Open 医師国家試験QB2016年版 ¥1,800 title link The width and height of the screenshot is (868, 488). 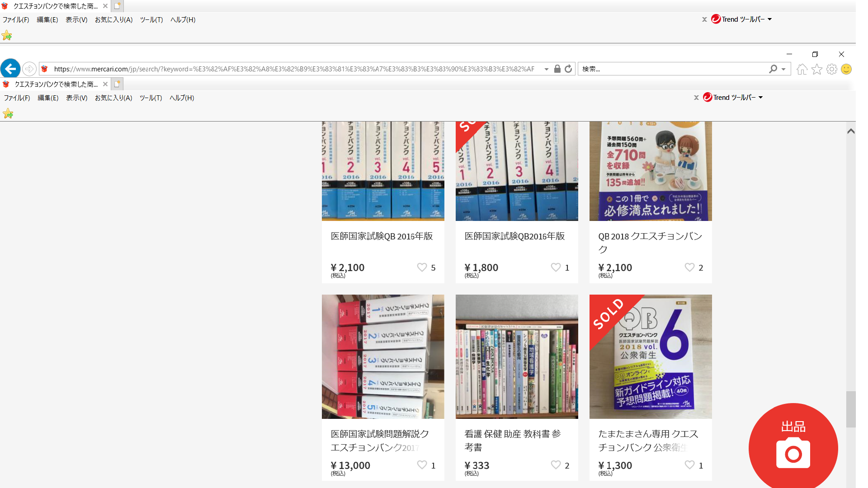click(515, 236)
